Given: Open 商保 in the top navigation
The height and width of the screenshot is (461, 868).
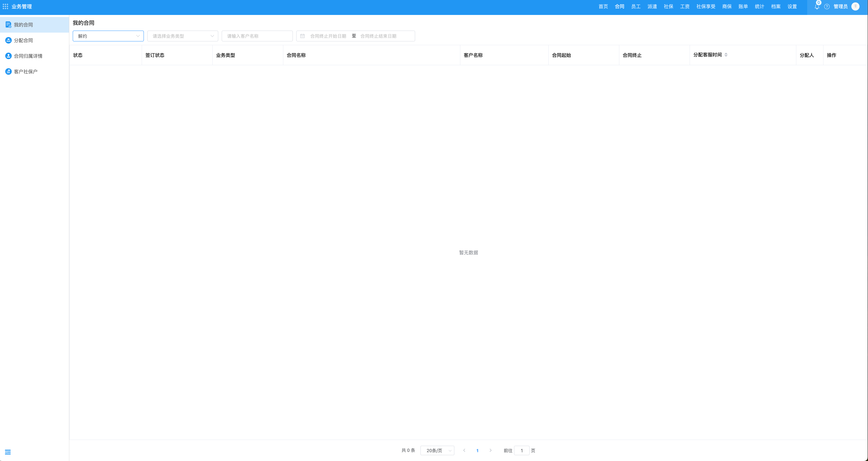Looking at the screenshot, I should point(727,6).
